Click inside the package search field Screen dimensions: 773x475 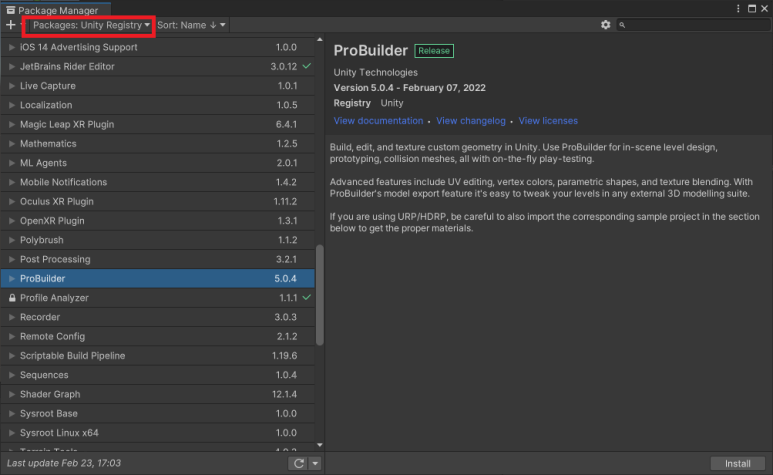(x=693, y=25)
